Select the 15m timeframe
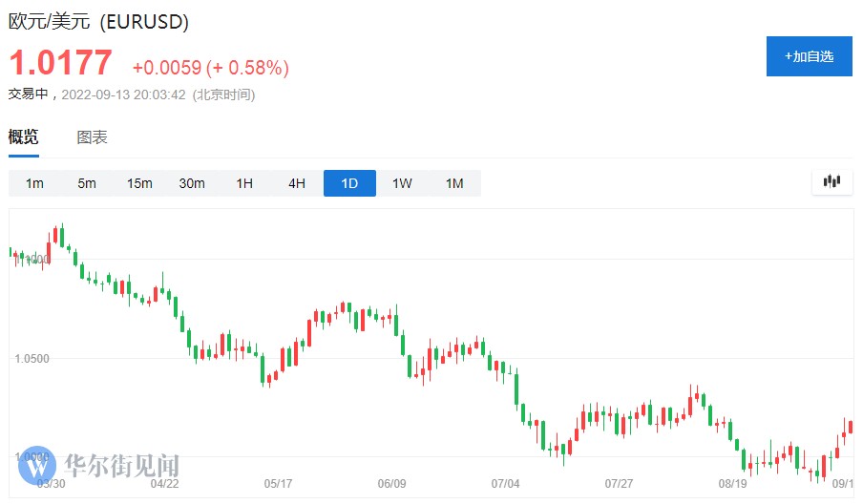The width and height of the screenshot is (863, 504). coord(139,183)
